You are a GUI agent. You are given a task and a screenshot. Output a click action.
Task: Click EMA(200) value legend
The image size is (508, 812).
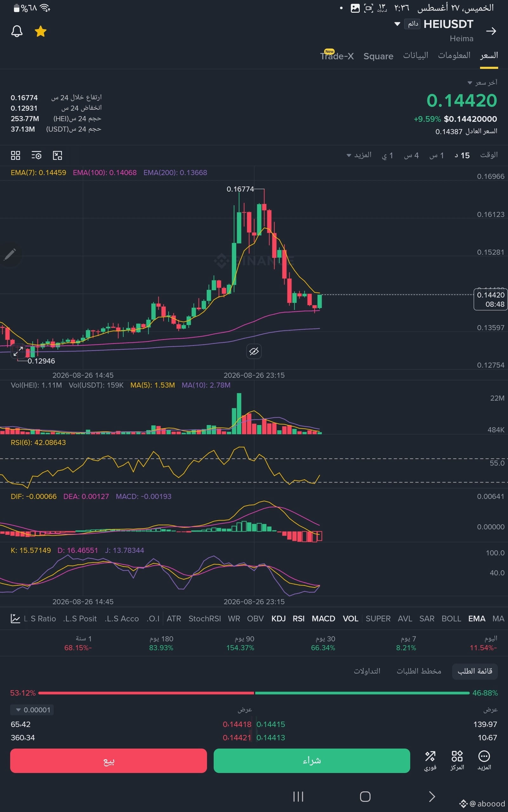tap(175, 173)
